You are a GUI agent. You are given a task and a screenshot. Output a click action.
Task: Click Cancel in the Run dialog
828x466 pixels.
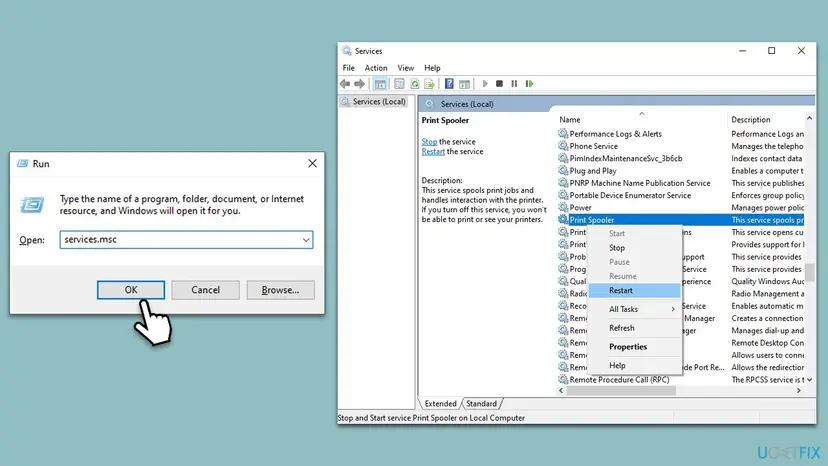205,290
